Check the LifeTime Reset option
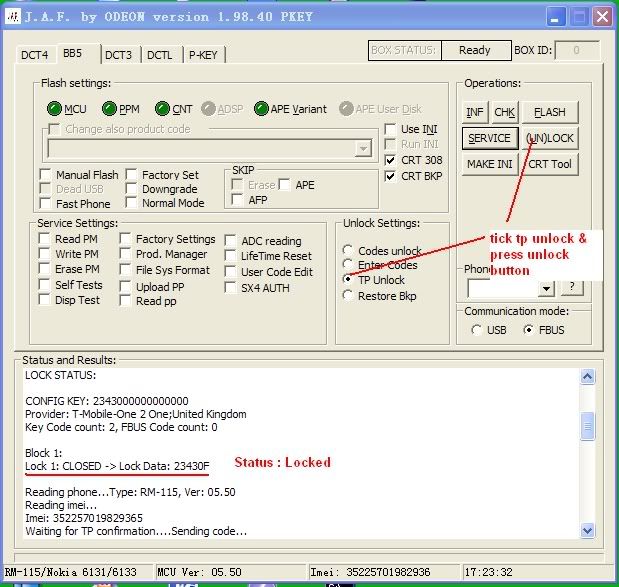This screenshot has width=619, height=587. pyautogui.click(x=230, y=255)
